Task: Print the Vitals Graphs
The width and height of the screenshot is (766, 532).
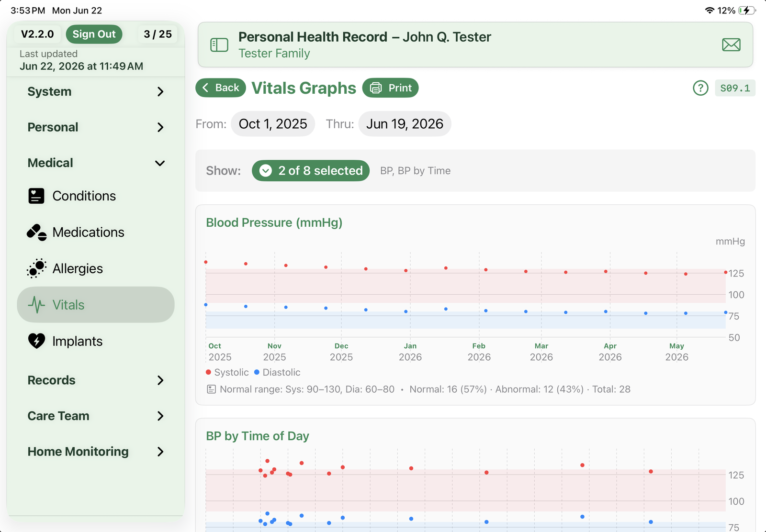Action: (x=390, y=88)
